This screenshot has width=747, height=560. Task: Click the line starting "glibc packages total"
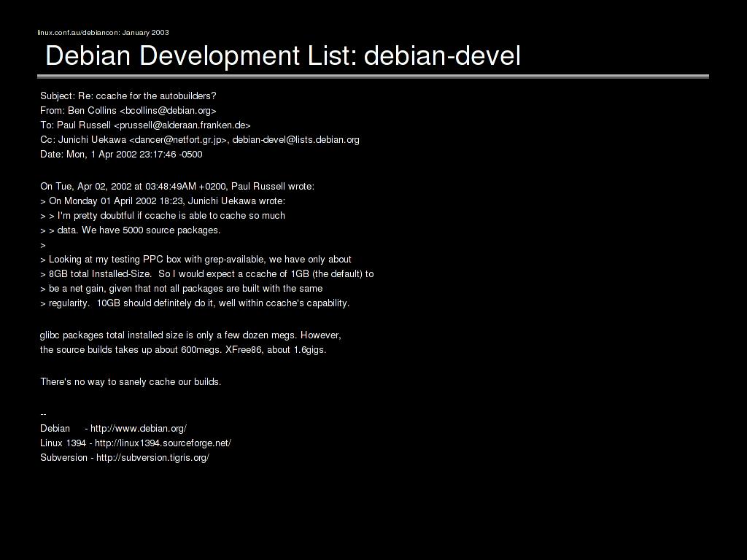click(190, 335)
